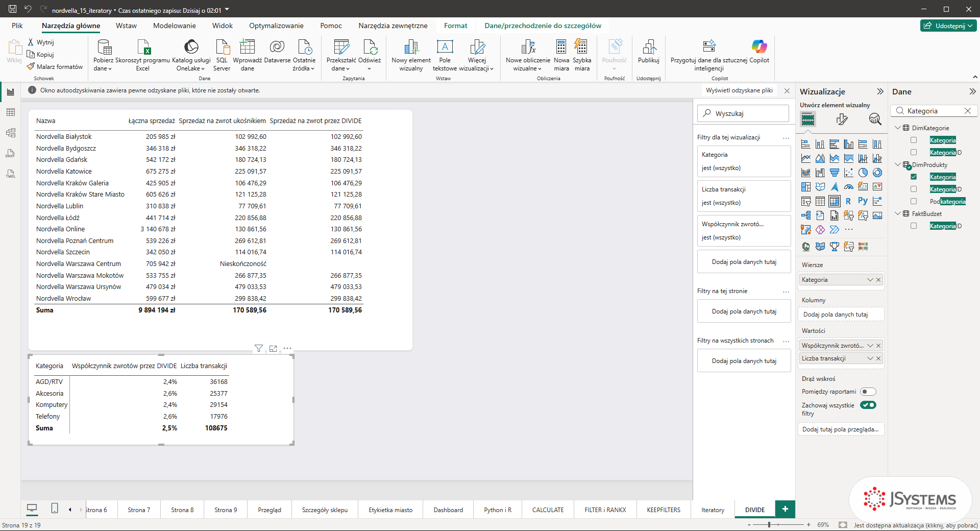Clear the Kategoria search in Dane pane
Screen dimensions: 980x531
tap(967, 111)
